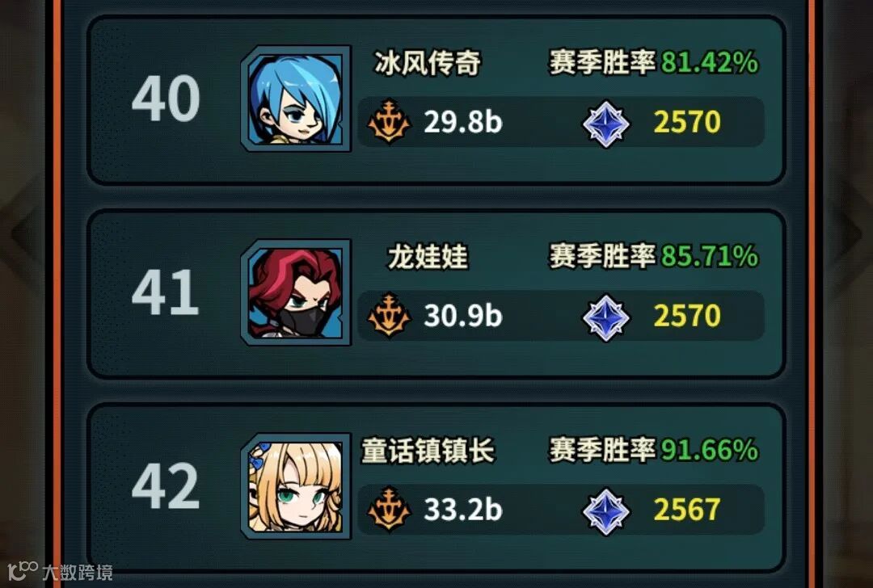This screenshot has width=873, height=588.
Task: Click the anchor power icon beside 33.2b
Action: [x=389, y=509]
